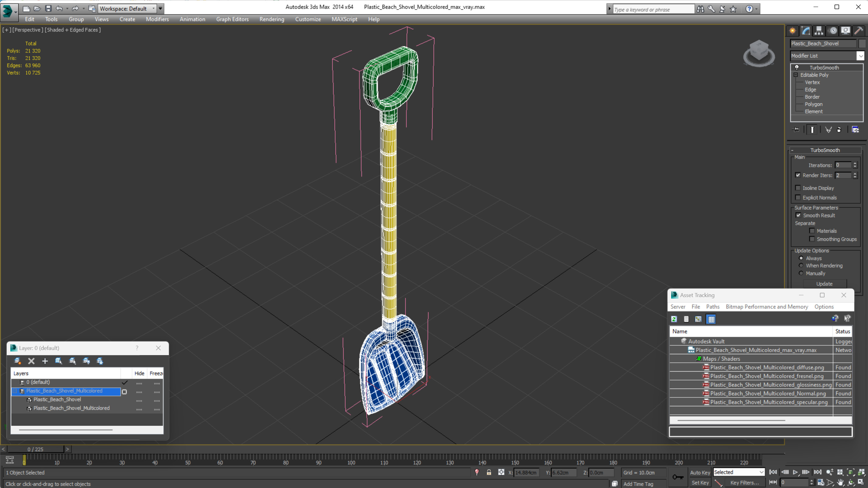Image resolution: width=868 pixels, height=488 pixels.
Task: Click New Scene icon in quick access toolbar
Action: 26,9
